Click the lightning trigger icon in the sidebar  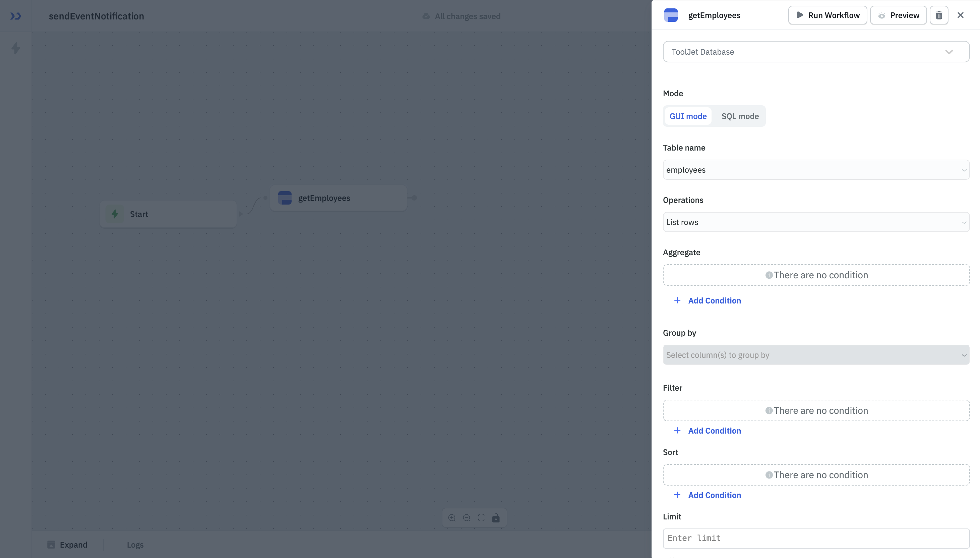pos(16,48)
